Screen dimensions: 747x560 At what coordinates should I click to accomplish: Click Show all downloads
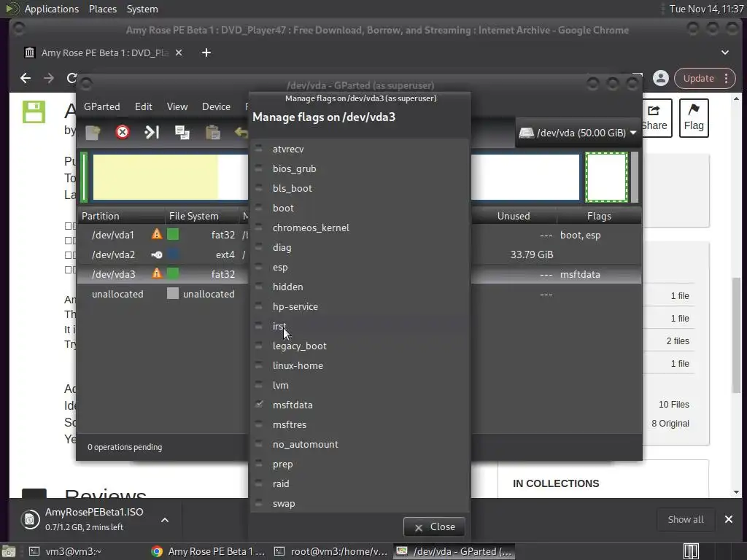coord(686,519)
